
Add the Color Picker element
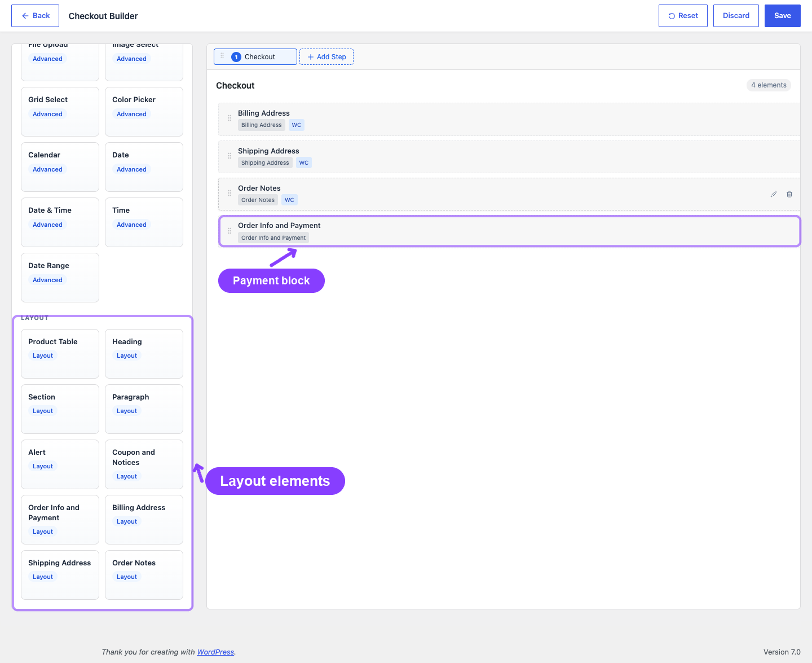[x=144, y=112]
